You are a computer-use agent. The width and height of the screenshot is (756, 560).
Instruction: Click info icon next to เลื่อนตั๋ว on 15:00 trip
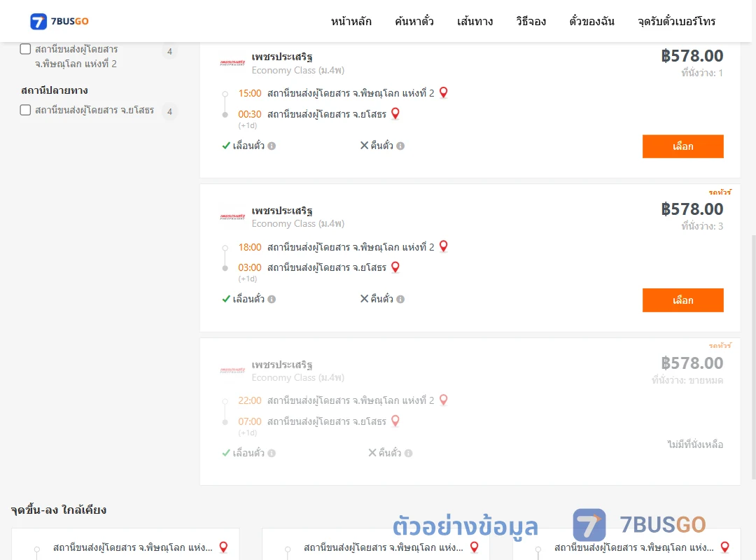(x=272, y=146)
